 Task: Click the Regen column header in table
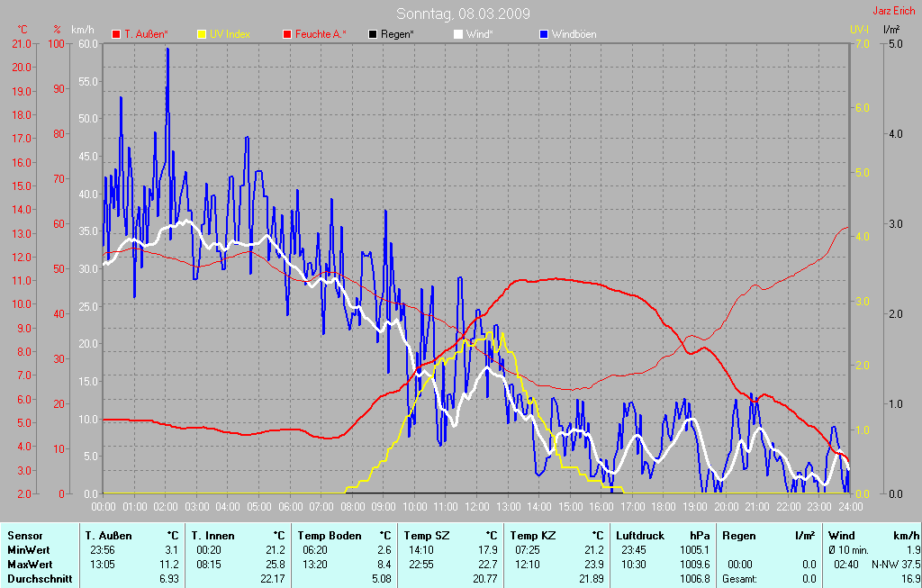[739, 536]
